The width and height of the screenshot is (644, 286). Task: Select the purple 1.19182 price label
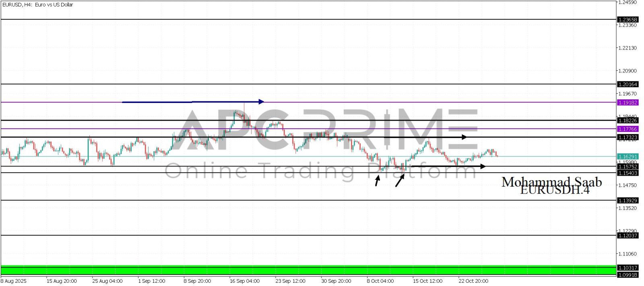click(627, 103)
